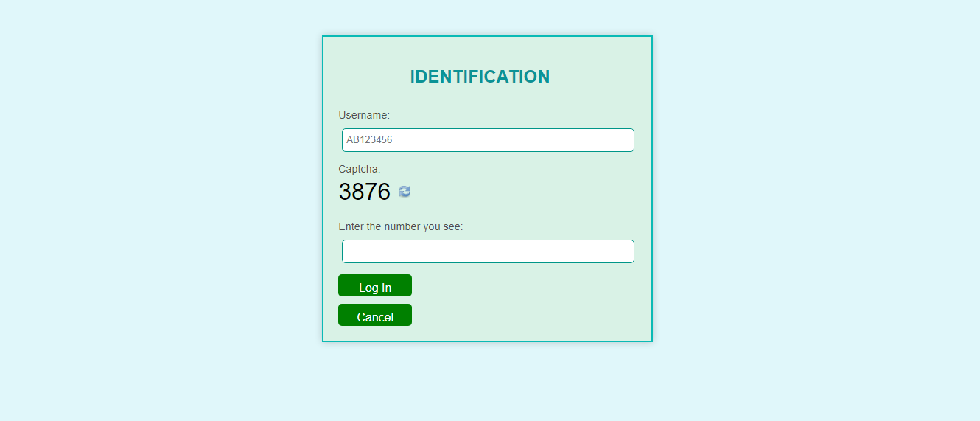Image resolution: width=980 pixels, height=421 pixels.
Task: Click the Cancel button
Action: pyautogui.click(x=375, y=316)
